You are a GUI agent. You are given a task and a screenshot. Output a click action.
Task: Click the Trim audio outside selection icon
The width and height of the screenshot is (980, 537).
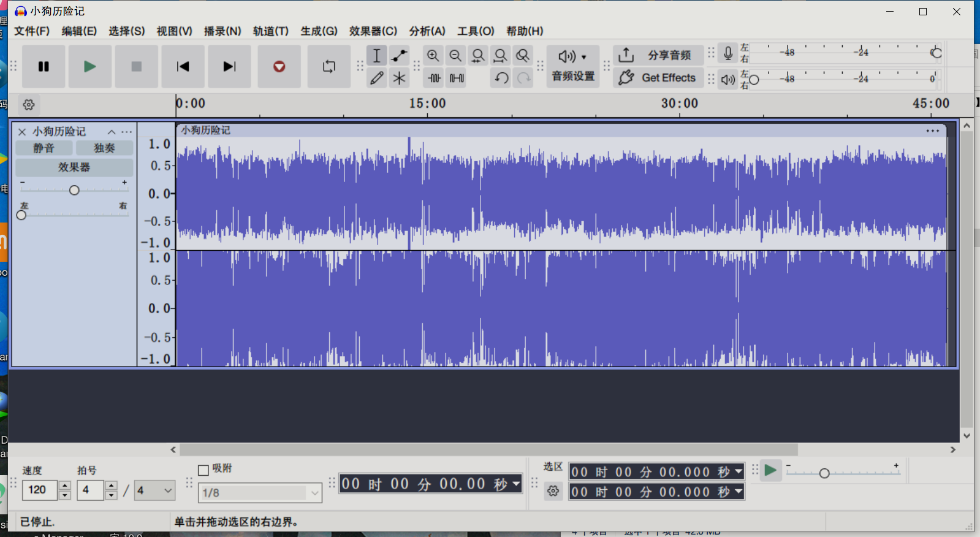pos(435,78)
